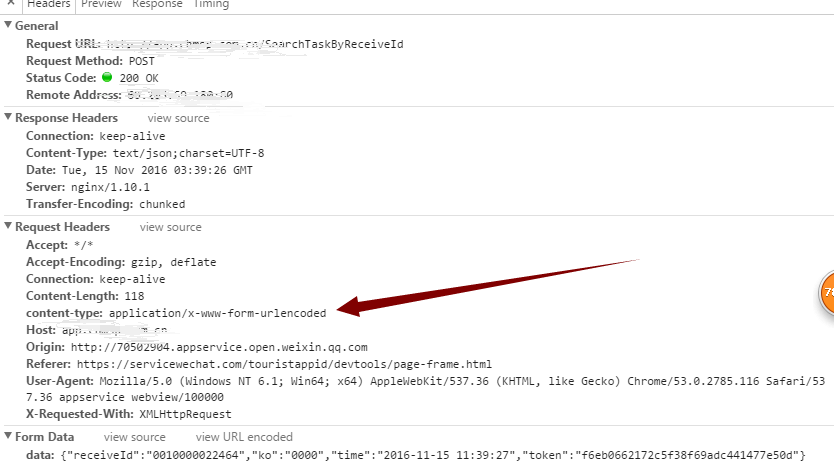Screen dimensions: 834x469
Task: Click the Origin header URL
Action: click(224, 347)
